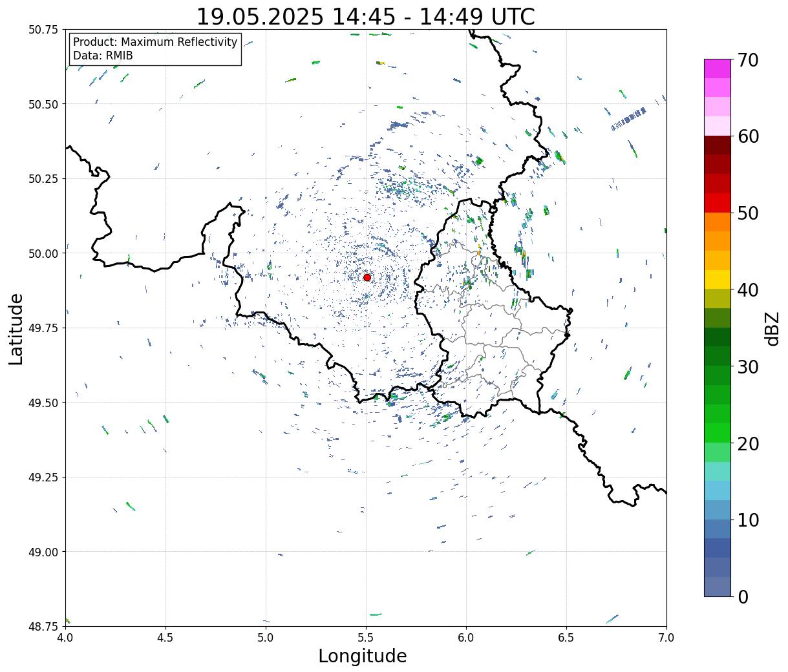The image size is (788, 672).
Task: Click the longitude tick label 6.5
Action: tap(566, 638)
